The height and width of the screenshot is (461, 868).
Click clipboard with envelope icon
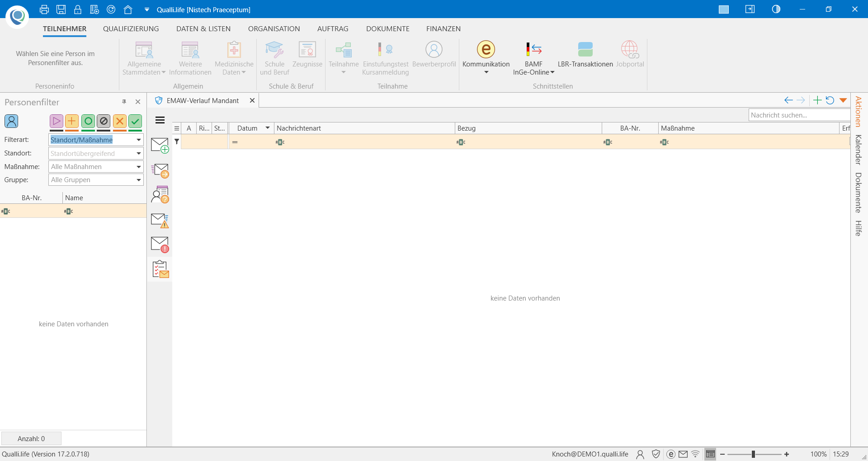pyautogui.click(x=161, y=269)
